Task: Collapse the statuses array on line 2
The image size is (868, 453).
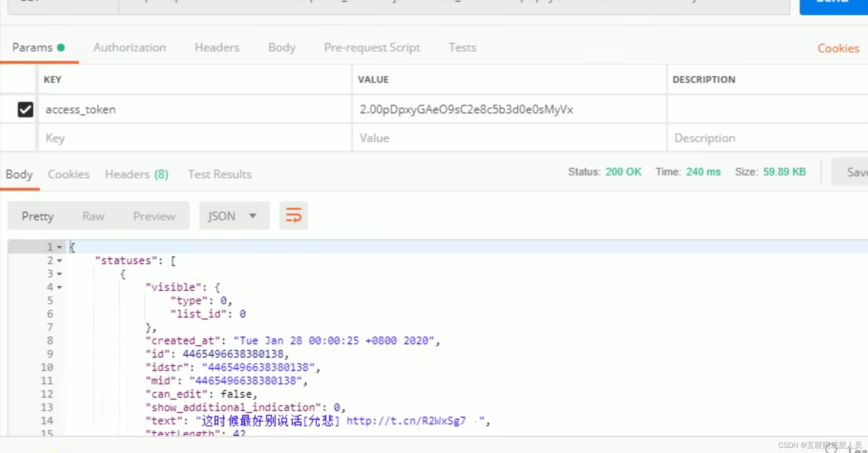Action: (x=60, y=261)
